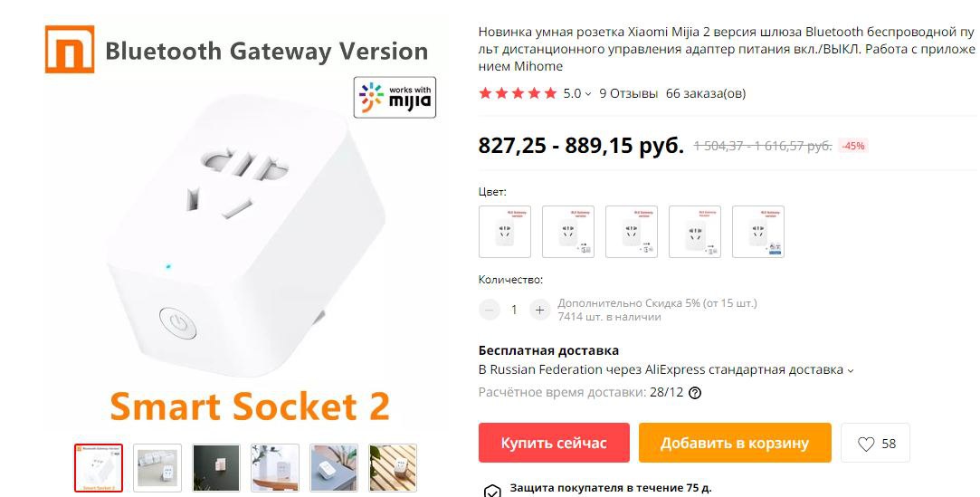Click the Добавить в корзину button
The image size is (980, 497).
735,443
